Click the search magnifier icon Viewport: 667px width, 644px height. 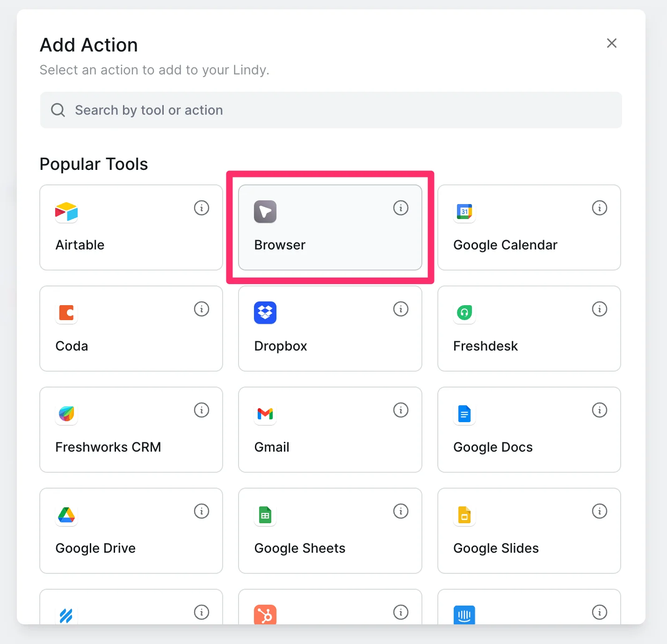click(58, 110)
